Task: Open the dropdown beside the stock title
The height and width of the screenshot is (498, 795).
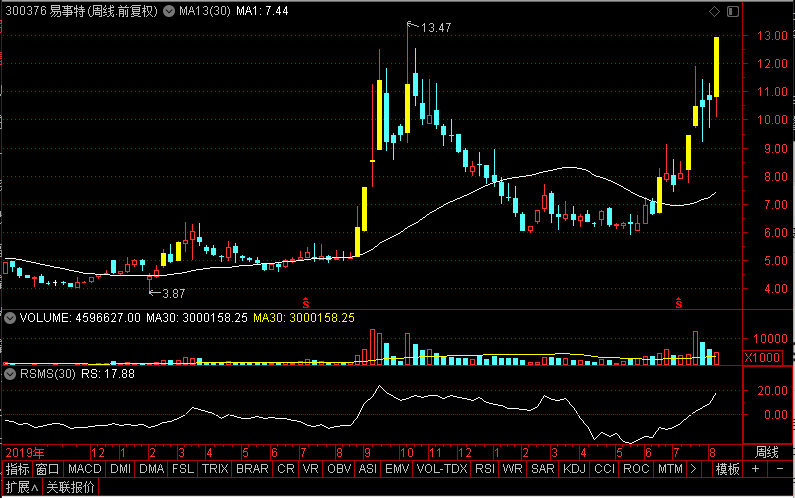Action: tap(169, 11)
